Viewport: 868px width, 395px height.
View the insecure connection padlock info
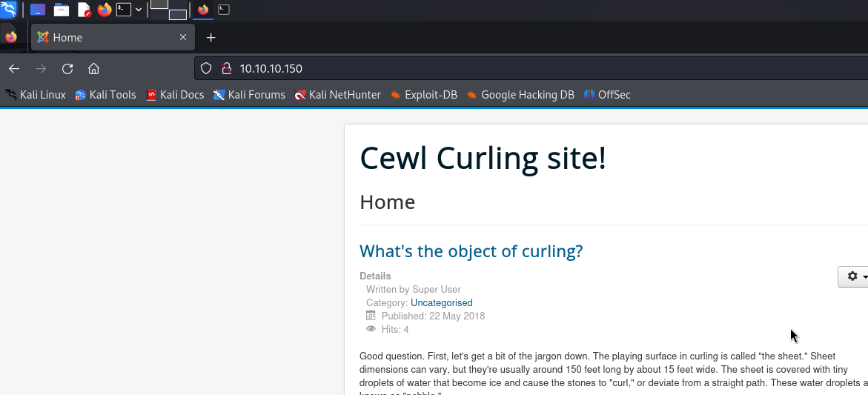pyautogui.click(x=227, y=69)
